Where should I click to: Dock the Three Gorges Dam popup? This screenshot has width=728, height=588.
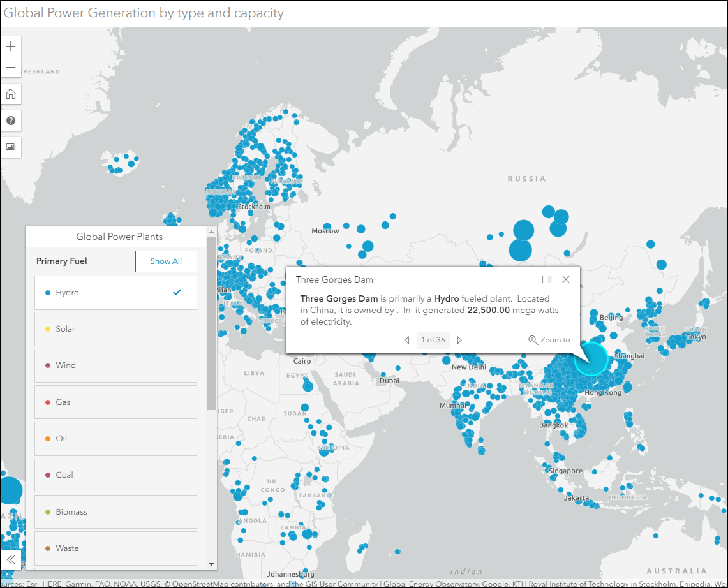[546, 279]
